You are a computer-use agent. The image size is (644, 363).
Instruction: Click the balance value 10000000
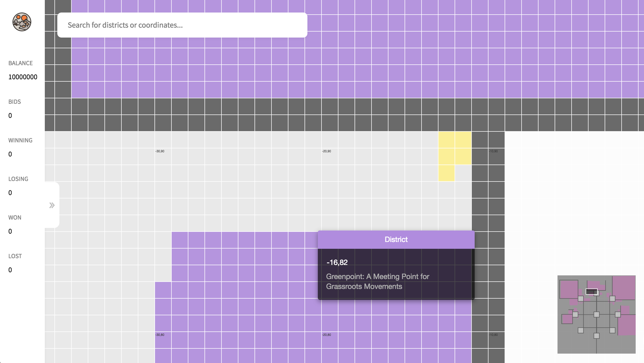pos(23,77)
